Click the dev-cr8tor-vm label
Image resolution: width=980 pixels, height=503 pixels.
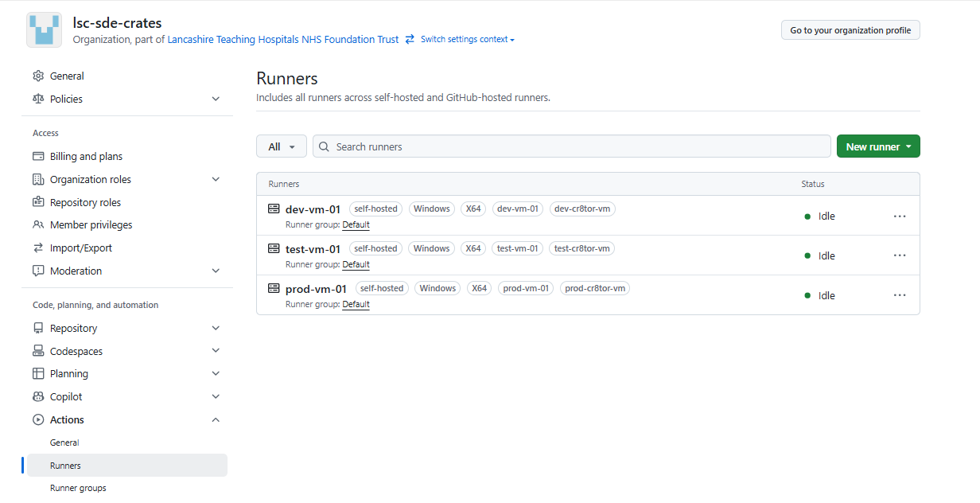pos(582,209)
